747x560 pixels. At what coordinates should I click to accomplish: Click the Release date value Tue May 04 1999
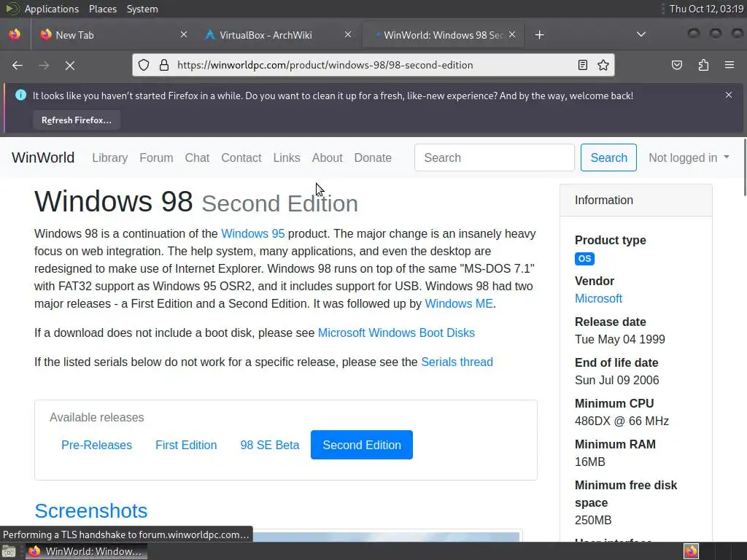pos(620,340)
